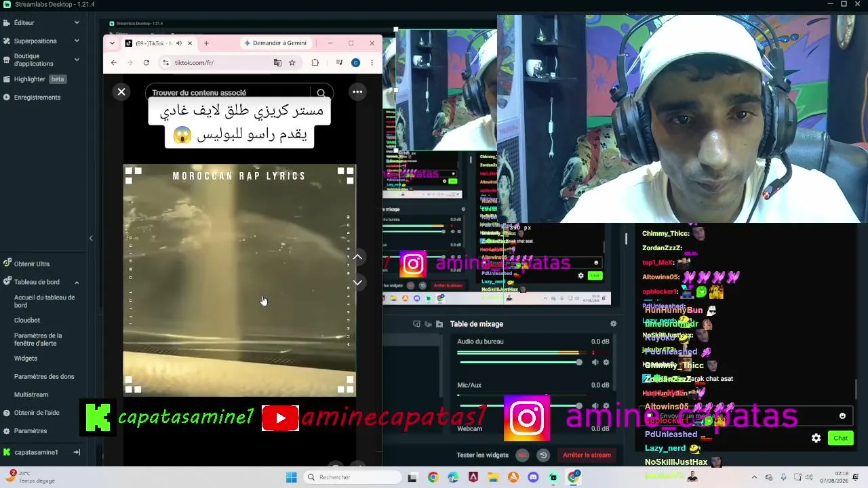Toggle the replay buffer button
The height and width of the screenshot is (488, 868).
543,455
